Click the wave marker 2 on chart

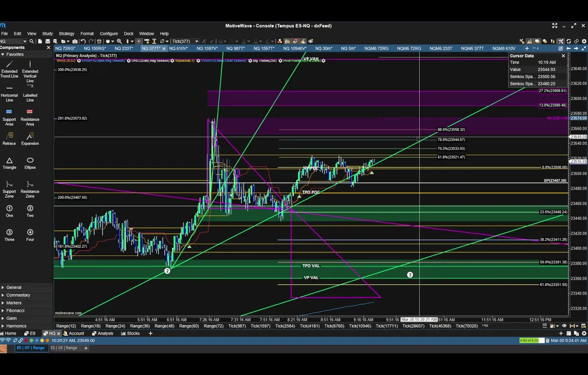(167, 271)
